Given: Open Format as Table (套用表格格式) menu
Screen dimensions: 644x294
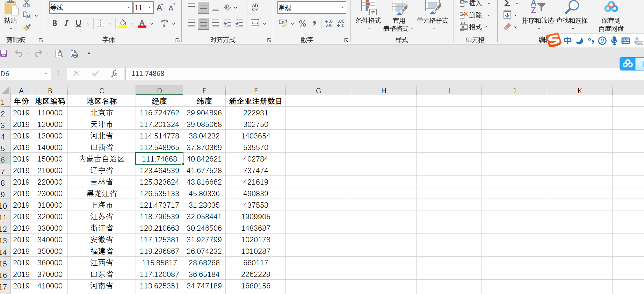Looking at the screenshot, I should tap(399, 16).
